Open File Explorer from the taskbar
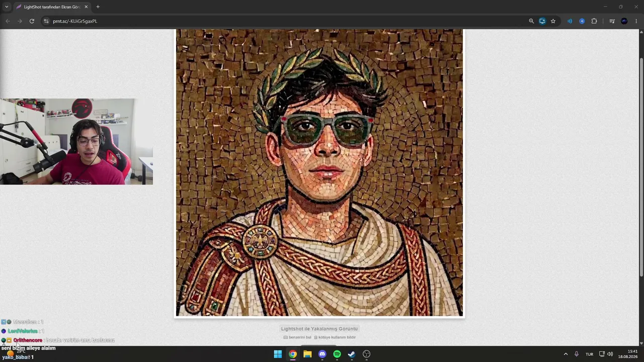This screenshot has width=644, height=362. pos(307,354)
